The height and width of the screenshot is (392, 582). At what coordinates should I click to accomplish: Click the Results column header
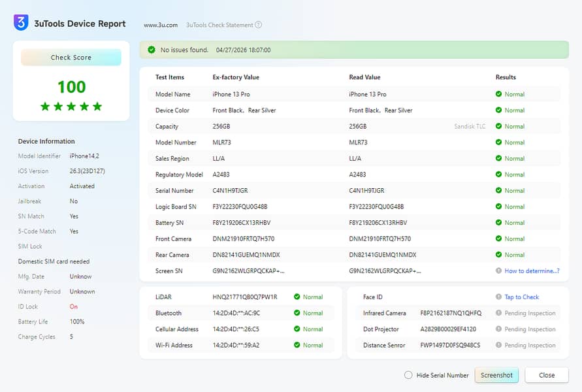[506, 77]
